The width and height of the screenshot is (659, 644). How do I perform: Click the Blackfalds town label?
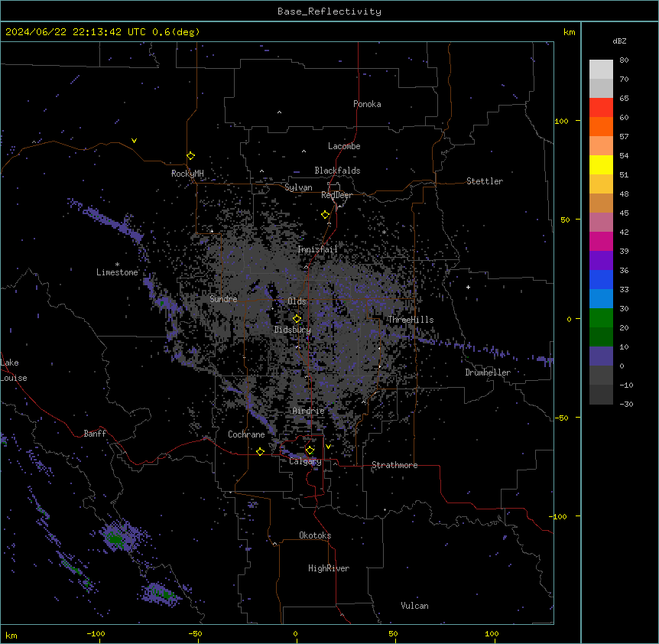point(337,171)
